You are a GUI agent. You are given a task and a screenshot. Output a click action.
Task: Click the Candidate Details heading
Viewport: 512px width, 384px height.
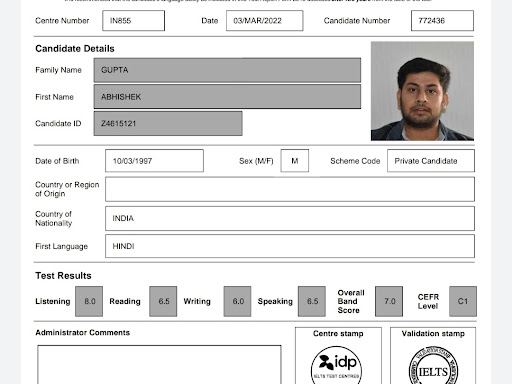[x=75, y=49]
